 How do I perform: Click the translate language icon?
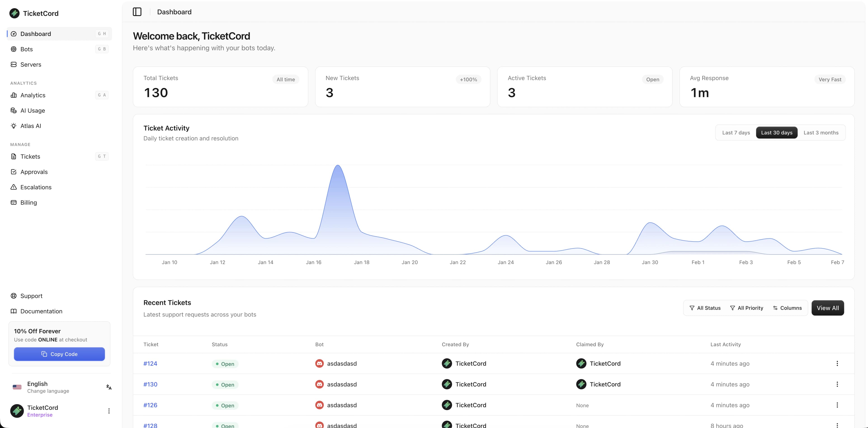tap(109, 387)
